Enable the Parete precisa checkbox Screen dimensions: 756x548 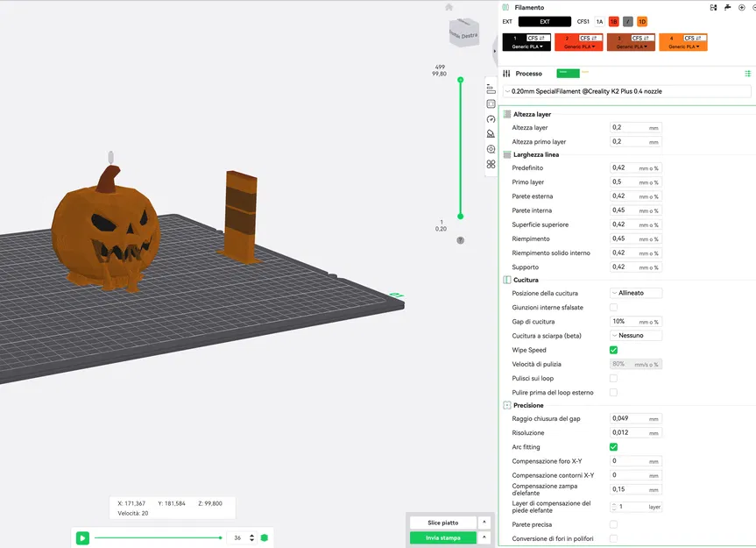click(613, 524)
